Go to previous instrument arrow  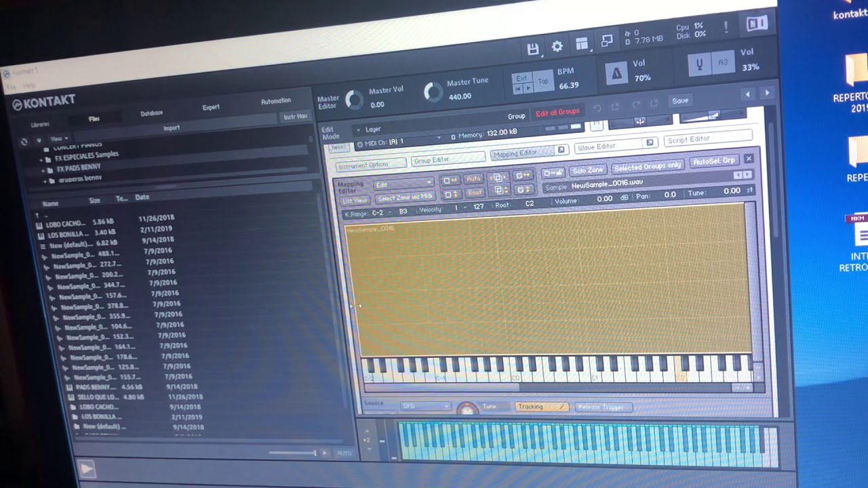[x=747, y=94]
